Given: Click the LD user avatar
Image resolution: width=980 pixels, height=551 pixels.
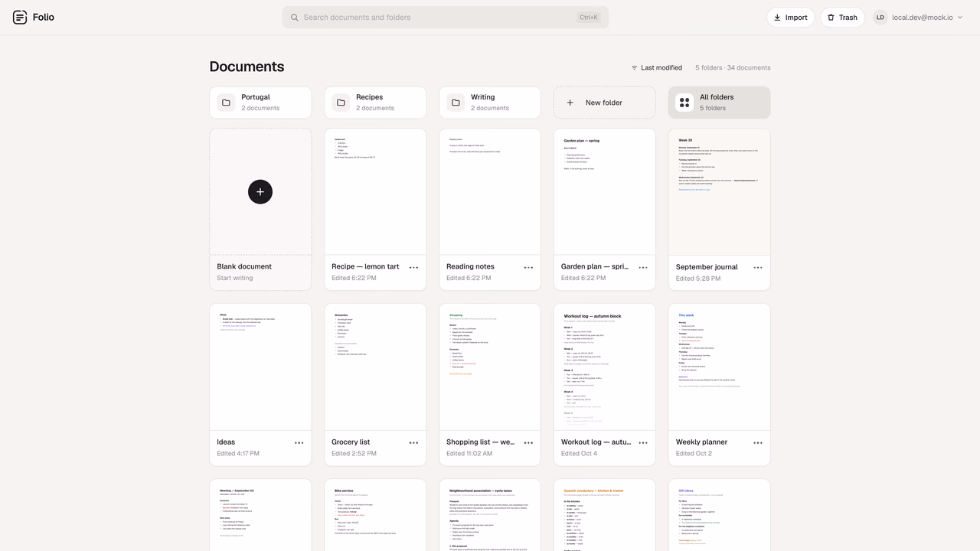Looking at the screenshot, I should [880, 18].
